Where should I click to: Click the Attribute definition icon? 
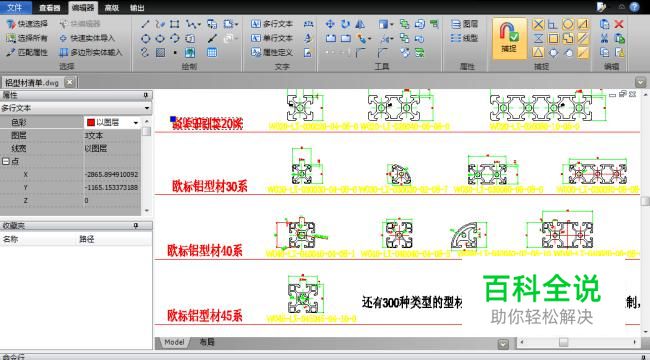pos(256,53)
